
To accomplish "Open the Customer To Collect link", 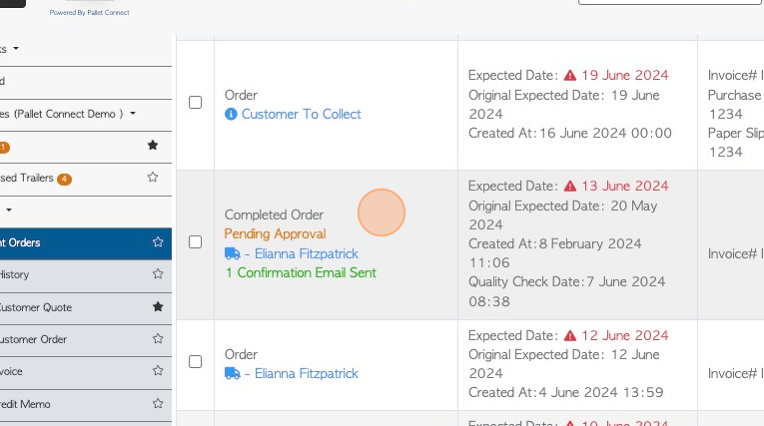I will [x=301, y=115].
